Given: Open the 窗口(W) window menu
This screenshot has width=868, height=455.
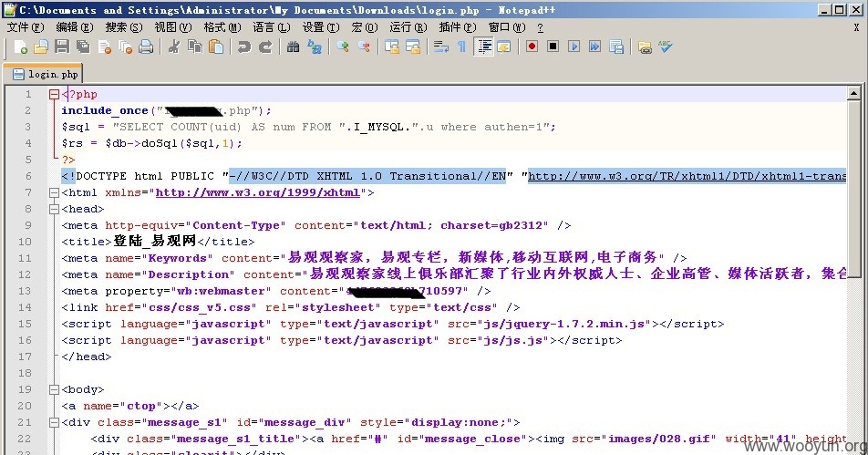Looking at the screenshot, I should point(507,27).
